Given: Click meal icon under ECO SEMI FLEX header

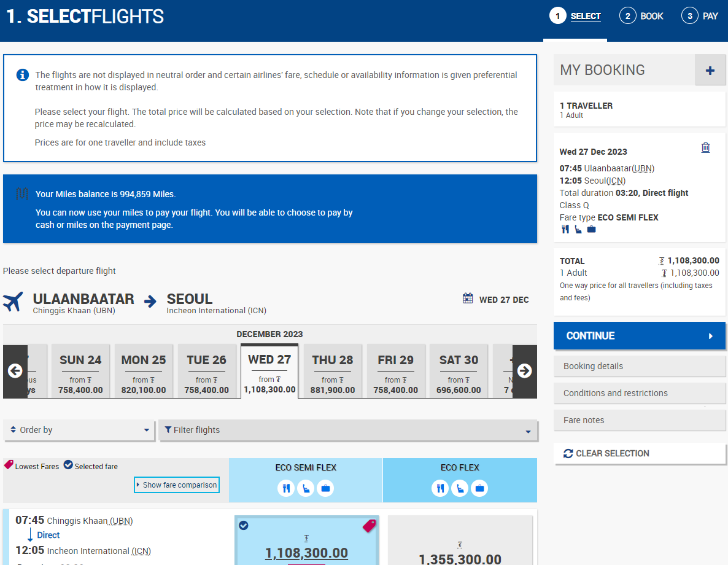Looking at the screenshot, I should pyautogui.click(x=286, y=488).
